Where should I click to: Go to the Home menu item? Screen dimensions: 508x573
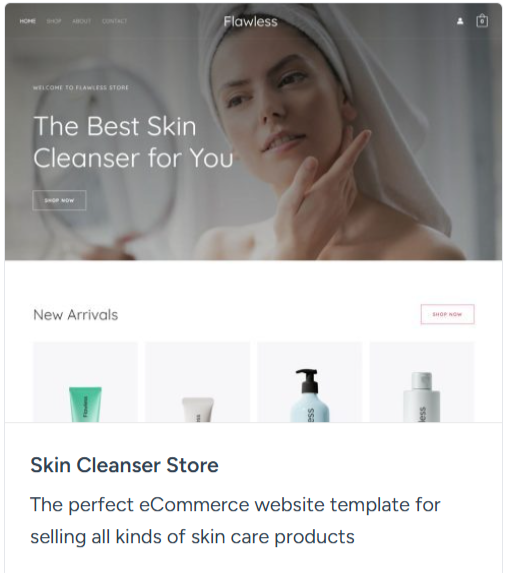click(27, 21)
